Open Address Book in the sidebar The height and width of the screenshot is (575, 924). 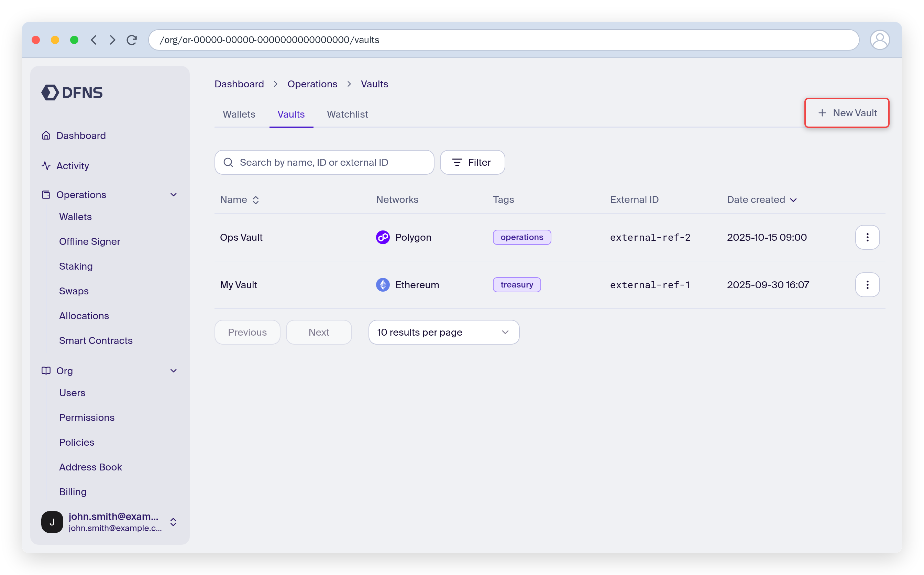[x=90, y=467]
